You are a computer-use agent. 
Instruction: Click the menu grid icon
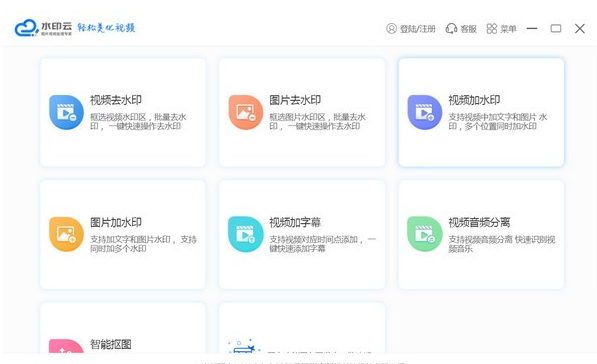tap(492, 29)
